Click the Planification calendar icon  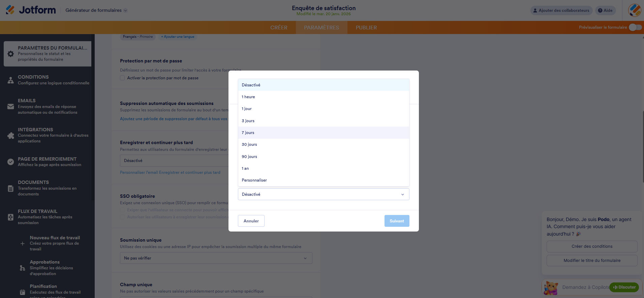pyautogui.click(x=23, y=292)
